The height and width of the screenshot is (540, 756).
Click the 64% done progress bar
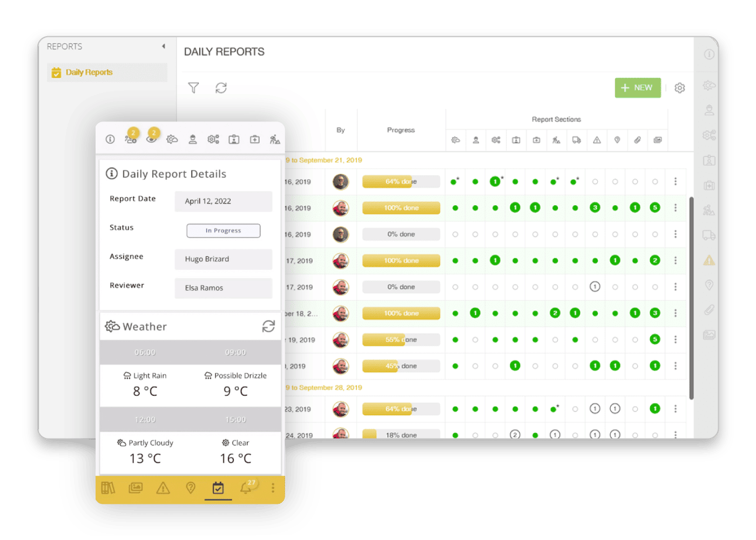(401, 181)
